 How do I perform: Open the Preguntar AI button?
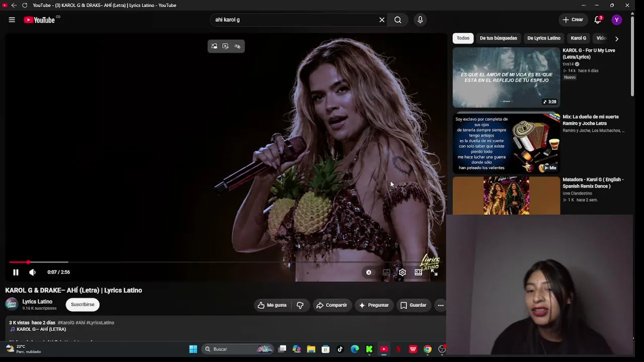point(374,305)
